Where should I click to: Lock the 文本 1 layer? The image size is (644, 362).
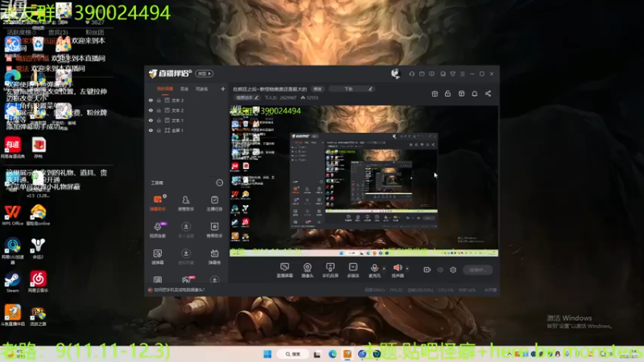coord(159,120)
